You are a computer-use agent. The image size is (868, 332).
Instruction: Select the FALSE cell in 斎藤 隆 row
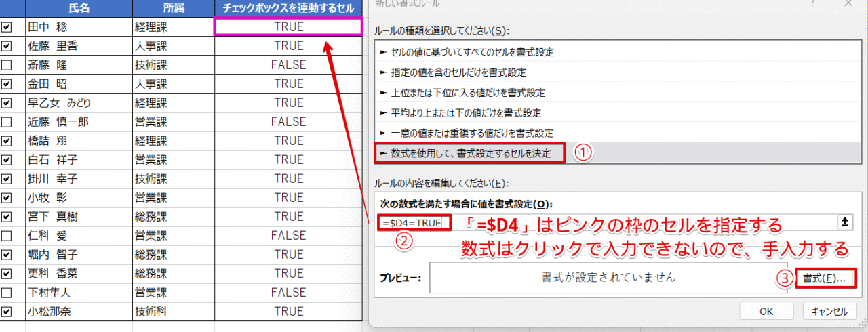pos(288,66)
